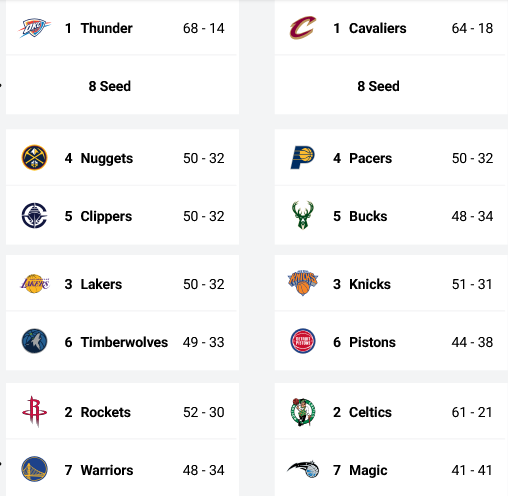Click the Knicks 51 - 31 record

[x=472, y=284]
